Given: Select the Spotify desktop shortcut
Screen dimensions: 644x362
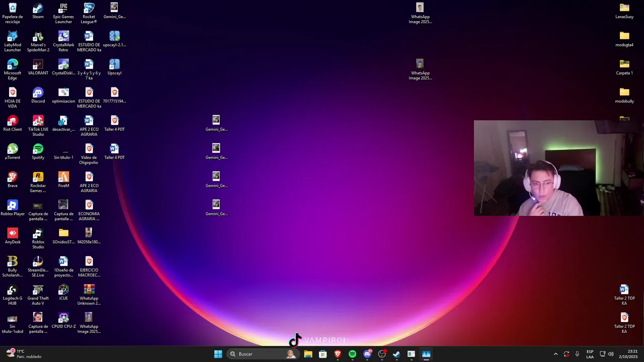Looking at the screenshot, I should point(38,152).
